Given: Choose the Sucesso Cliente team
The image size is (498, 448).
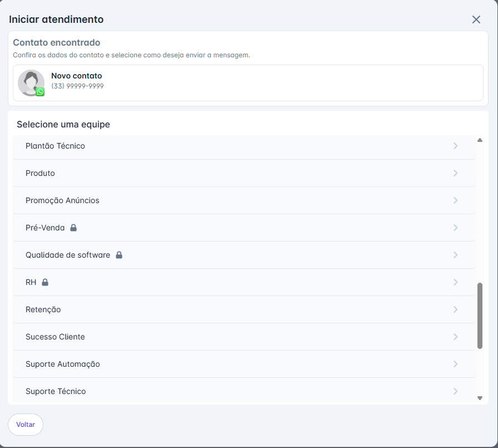Looking at the screenshot, I should pos(55,337).
